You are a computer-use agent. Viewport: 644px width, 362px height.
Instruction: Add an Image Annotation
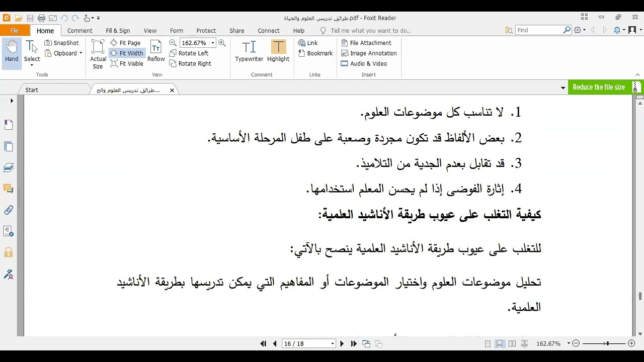369,53
